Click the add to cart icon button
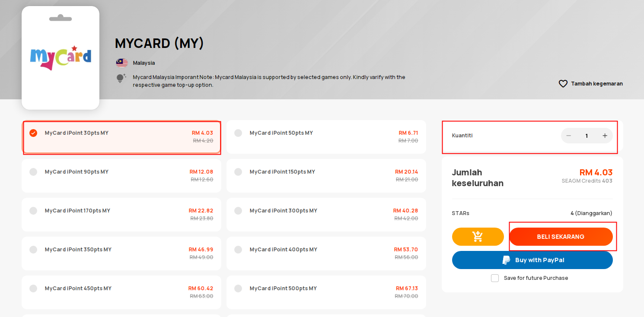 478,237
